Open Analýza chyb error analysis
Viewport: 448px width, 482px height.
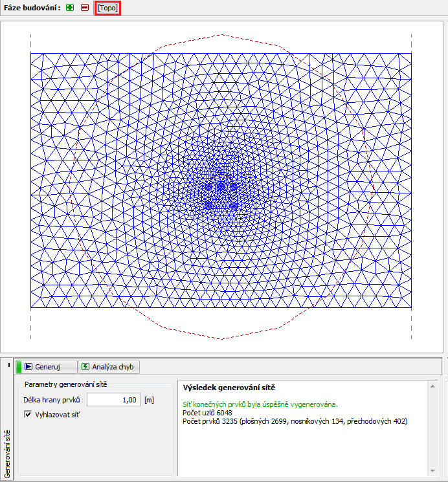click(109, 367)
